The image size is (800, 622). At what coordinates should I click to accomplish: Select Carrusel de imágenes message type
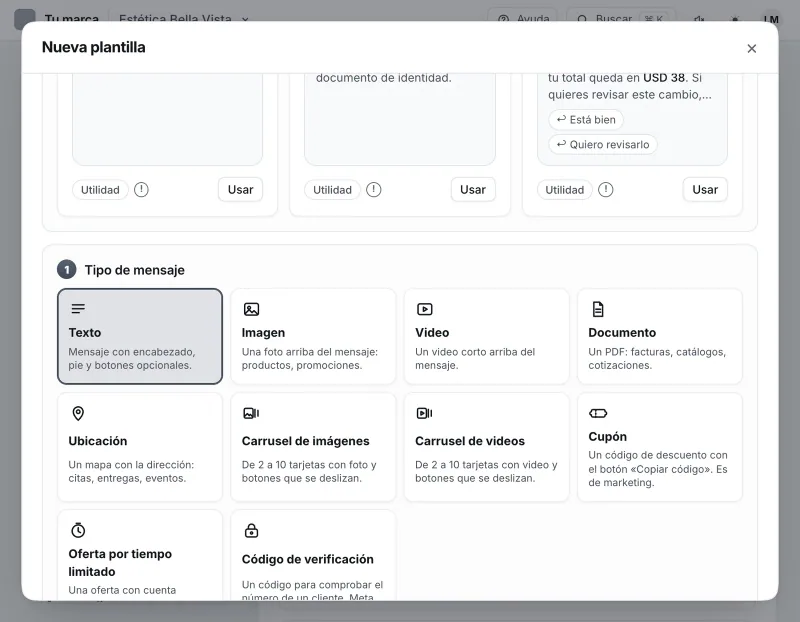coord(313,447)
